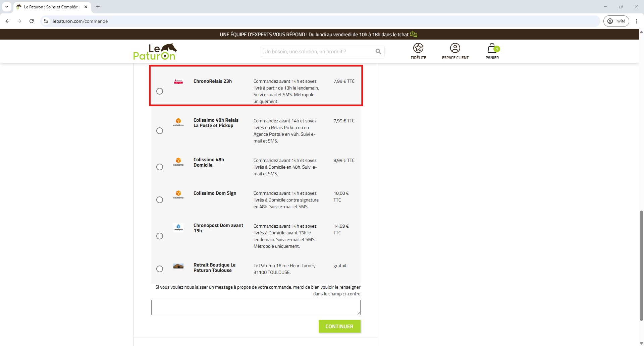Select Colissimo Dom Sign radio button
This screenshot has height=346, width=644.
tap(160, 200)
